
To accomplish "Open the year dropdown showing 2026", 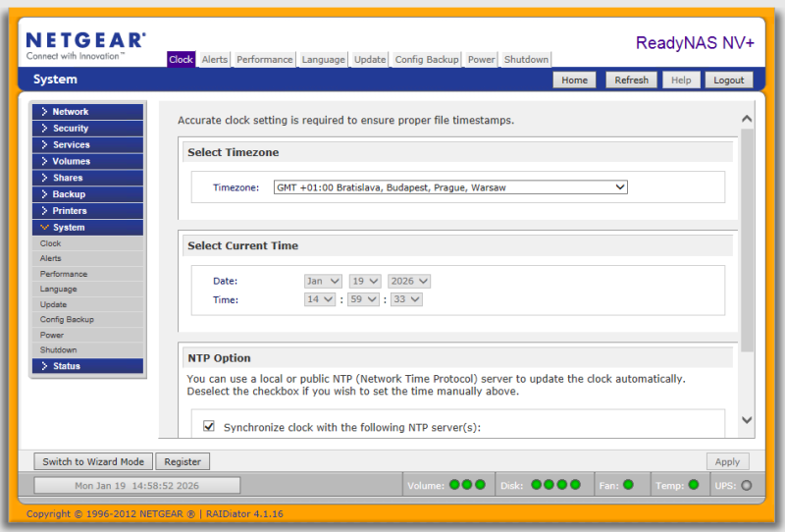I will (409, 281).
